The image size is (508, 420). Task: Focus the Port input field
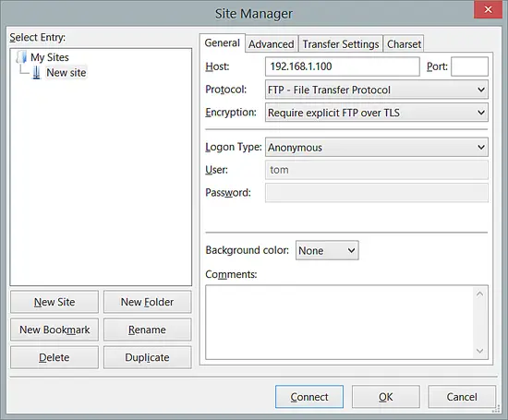click(469, 66)
